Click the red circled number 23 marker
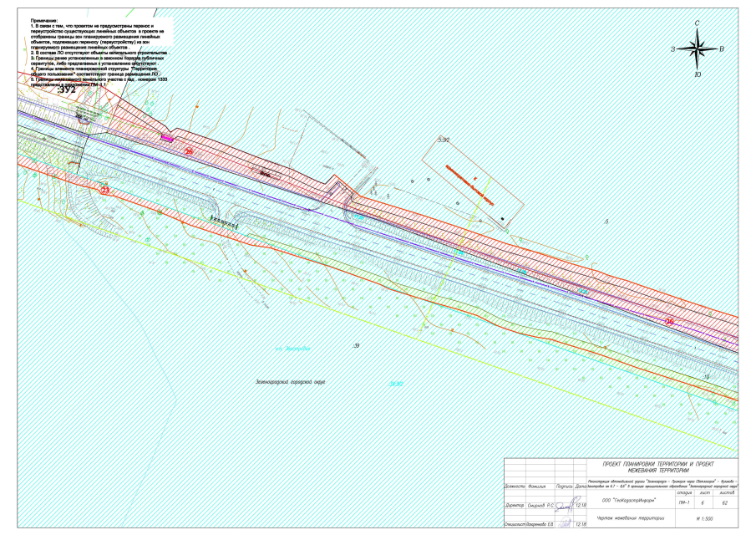The height and width of the screenshot is (535, 756). tap(104, 191)
